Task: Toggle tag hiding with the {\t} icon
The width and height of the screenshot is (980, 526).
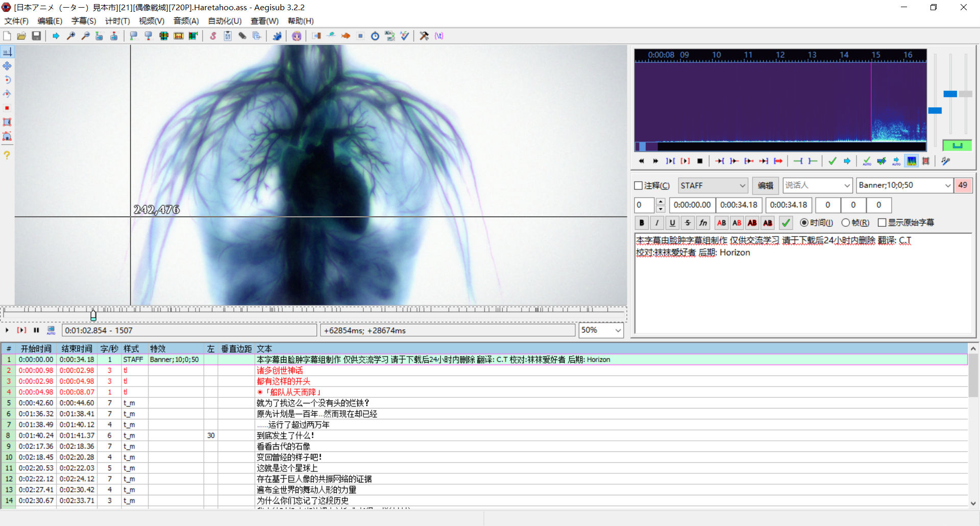Action: [439, 36]
